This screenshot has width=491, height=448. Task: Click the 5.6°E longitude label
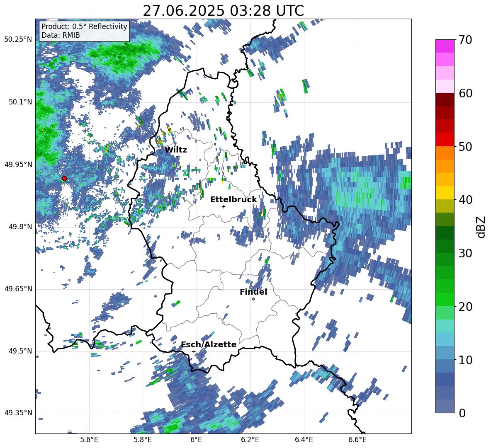[89, 440]
